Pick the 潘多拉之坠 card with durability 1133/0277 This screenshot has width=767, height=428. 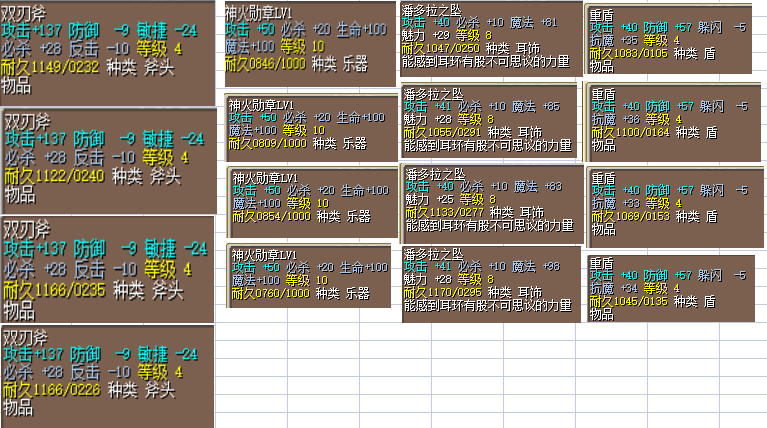490,203
